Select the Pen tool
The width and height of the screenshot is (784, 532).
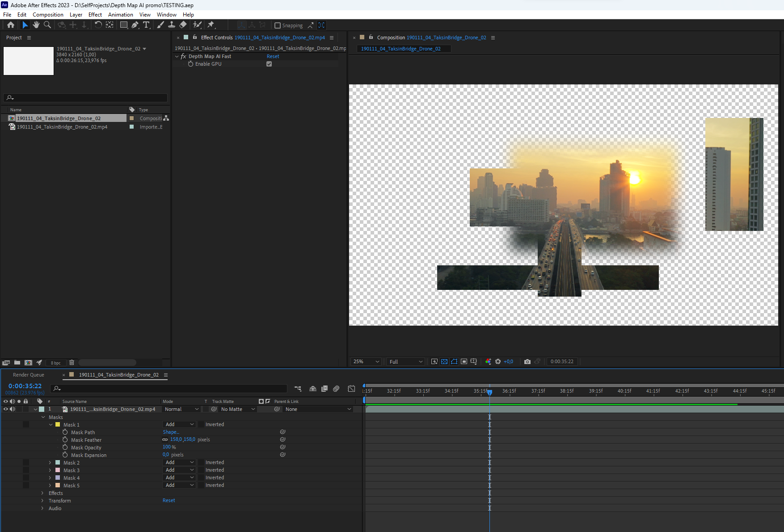click(x=135, y=25)
